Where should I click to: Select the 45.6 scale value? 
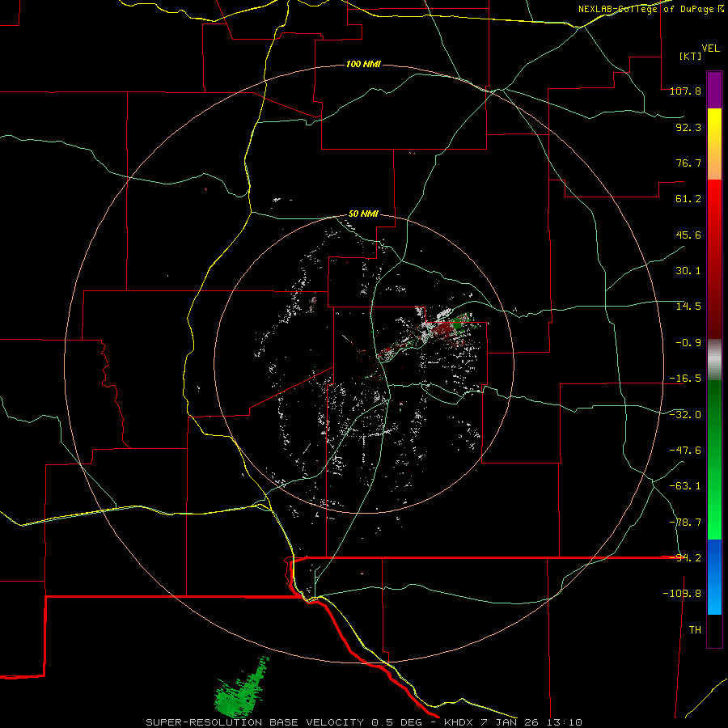click(688, 235)
